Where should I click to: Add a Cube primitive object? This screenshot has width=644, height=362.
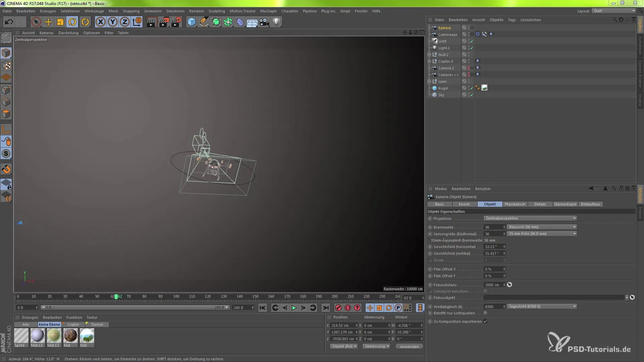point(192,22)
